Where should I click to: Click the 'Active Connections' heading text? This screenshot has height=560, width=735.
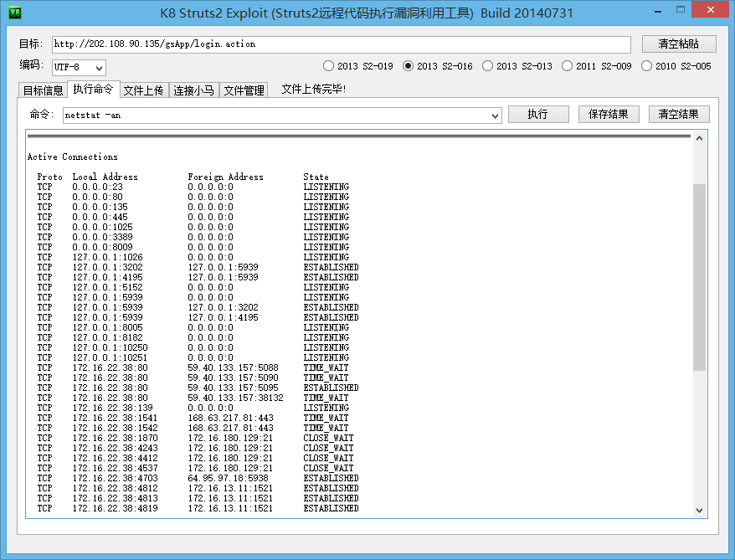tap(73, 157)
